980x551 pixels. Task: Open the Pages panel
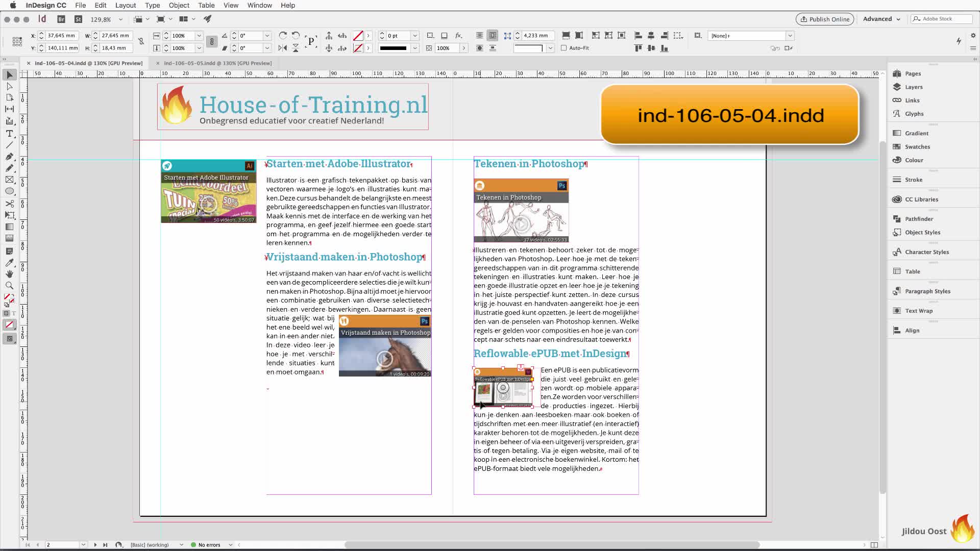(x=913, y=73)
